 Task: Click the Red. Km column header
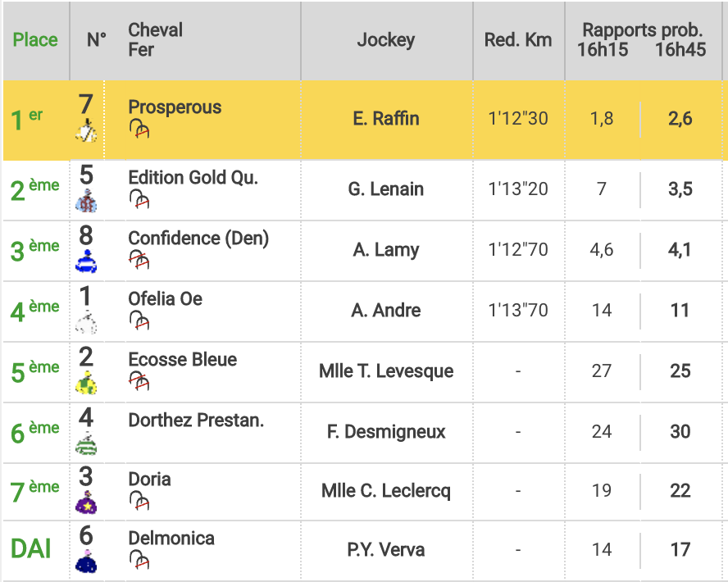coord(518,40)
